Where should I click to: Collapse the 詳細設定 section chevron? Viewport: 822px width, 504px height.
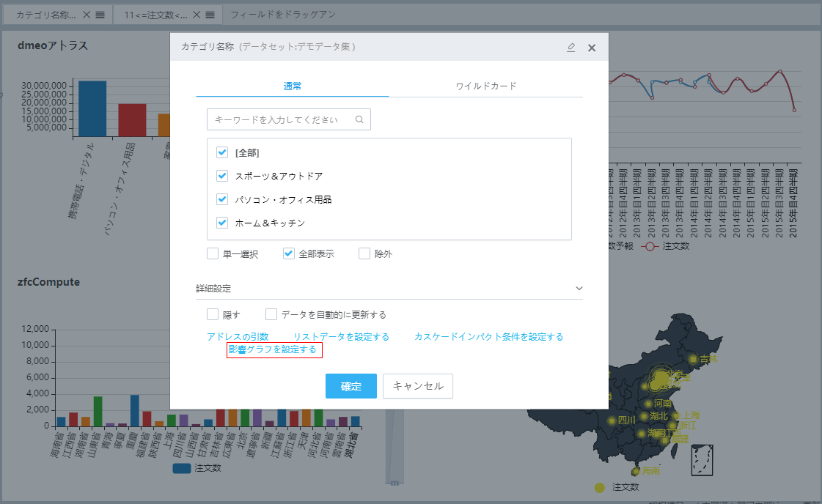pyautogui.click(x=579, y=289)
